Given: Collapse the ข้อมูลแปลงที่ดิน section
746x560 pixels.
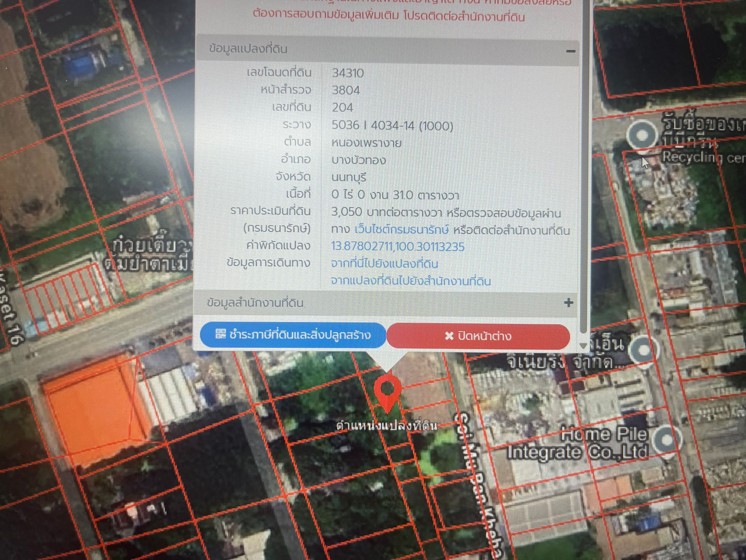Looking at the screenshot, I should [570, 51].
